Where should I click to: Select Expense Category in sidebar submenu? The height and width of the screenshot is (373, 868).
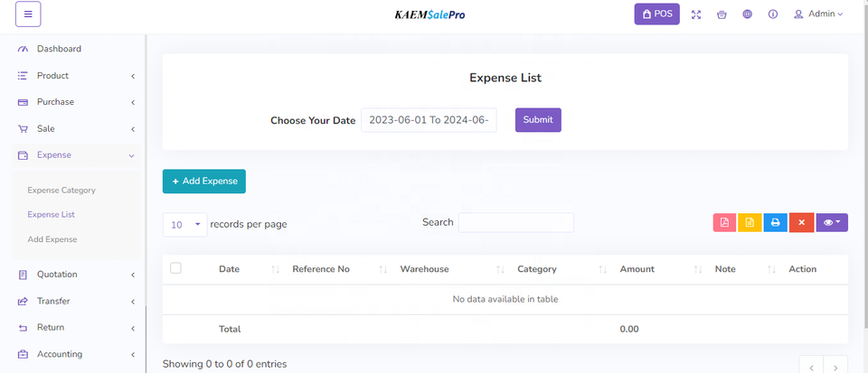pyautogui.click(x=61, y=191)
